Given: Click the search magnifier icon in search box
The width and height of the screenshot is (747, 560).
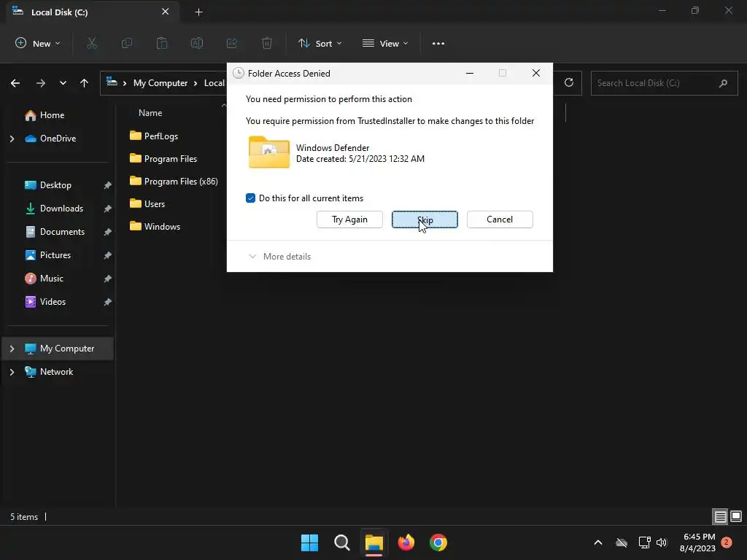Looking at the screenshot, I should click(723, 83).
